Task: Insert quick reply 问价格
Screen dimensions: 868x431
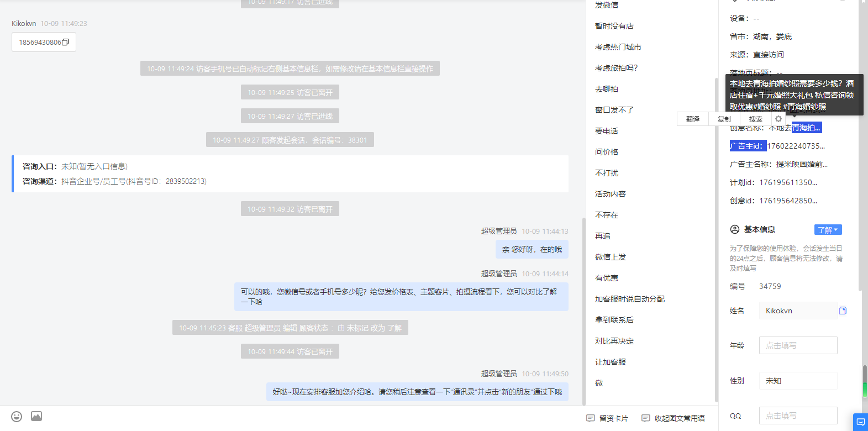Action: (607, 152)
